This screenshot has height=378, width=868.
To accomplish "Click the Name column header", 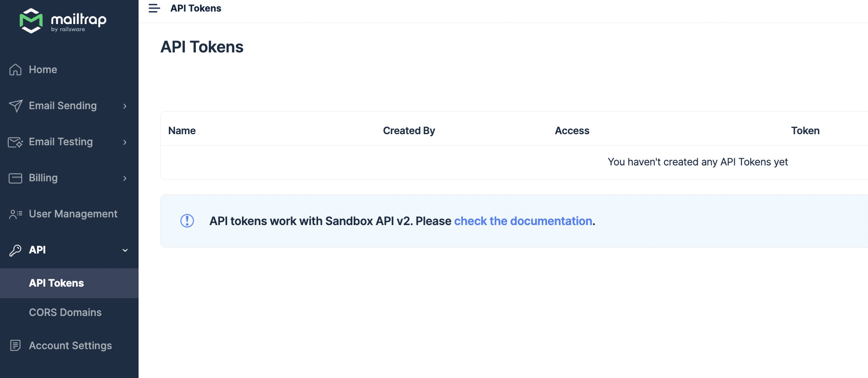I will tap(182, 131).
